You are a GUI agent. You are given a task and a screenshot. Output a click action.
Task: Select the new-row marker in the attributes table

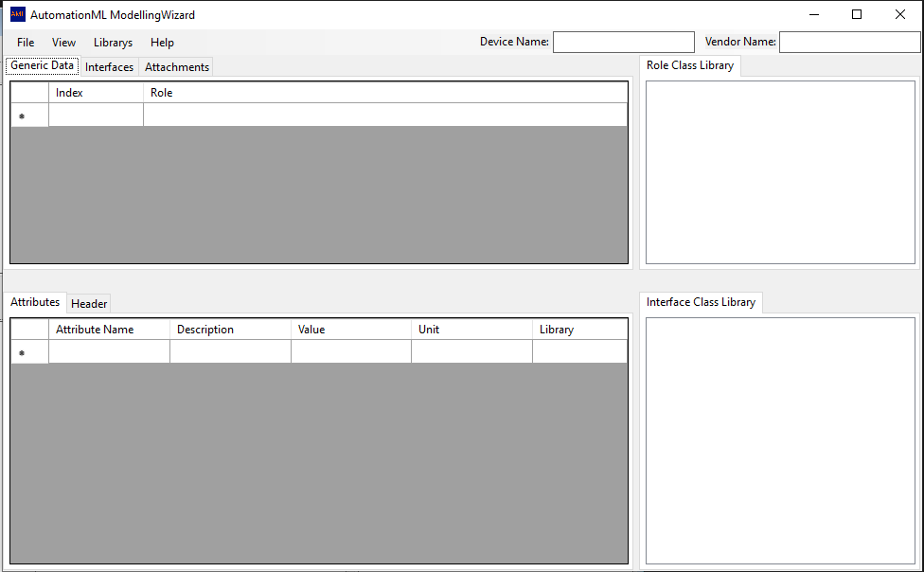pyautogui.click(x=29, y=352)
